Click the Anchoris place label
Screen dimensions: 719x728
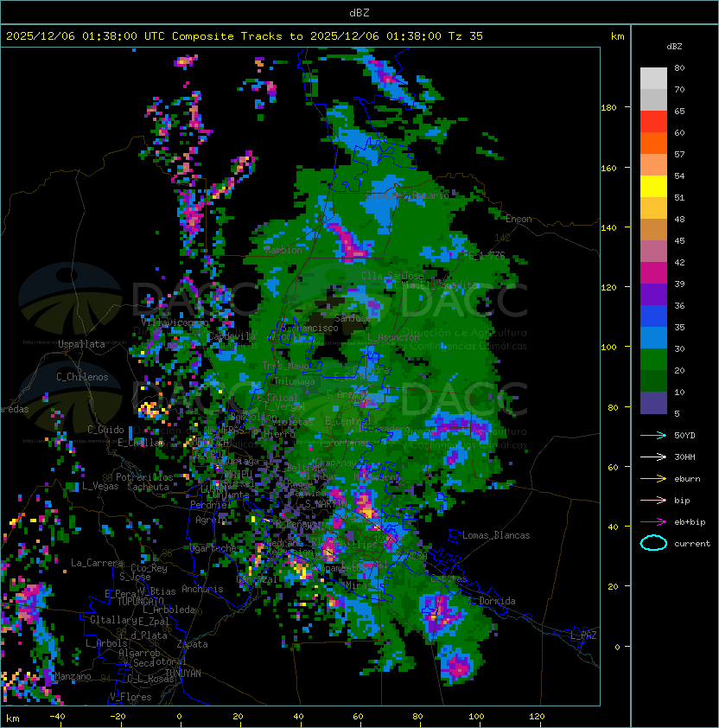[202, 589]
